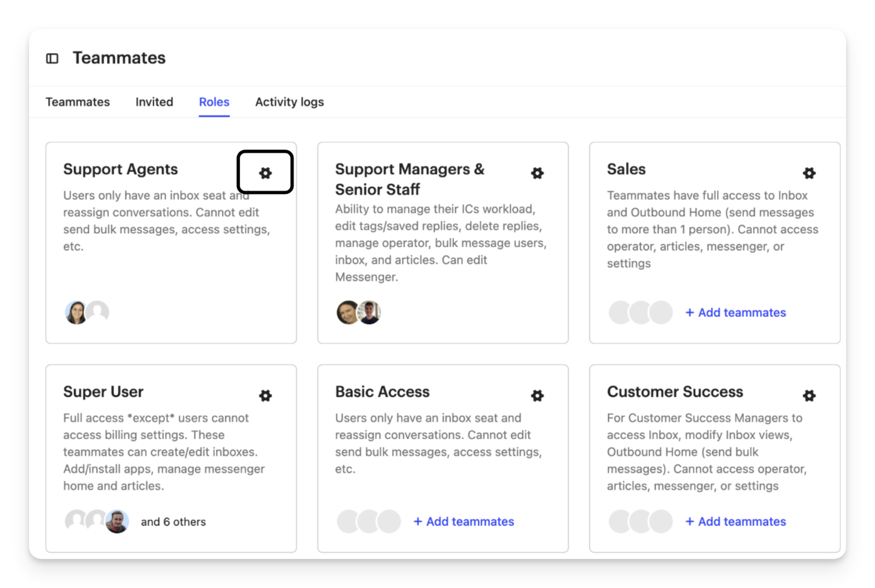Open Support Agents role settings gear
The height and width of the screenshot is (588, 875).
(265, 173)
